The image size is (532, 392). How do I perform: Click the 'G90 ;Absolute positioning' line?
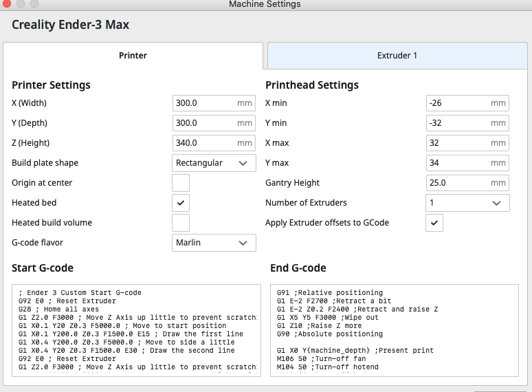pos(330,334)
